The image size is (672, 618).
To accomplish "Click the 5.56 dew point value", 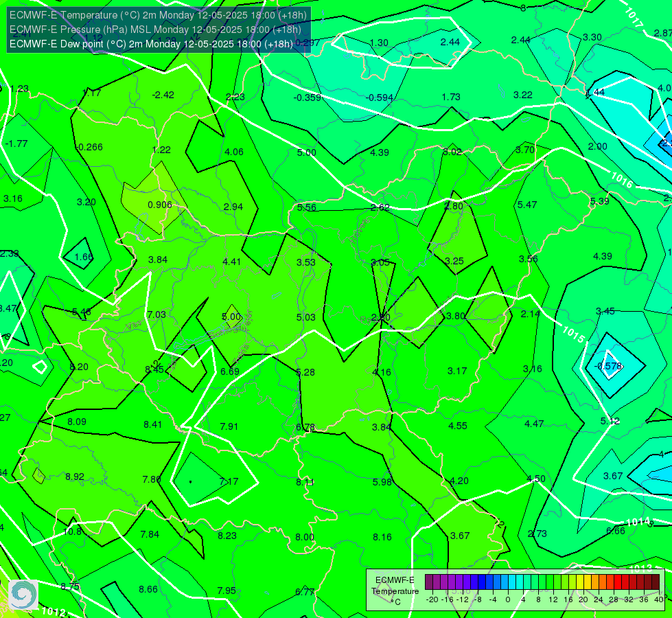I will point(306,207).
